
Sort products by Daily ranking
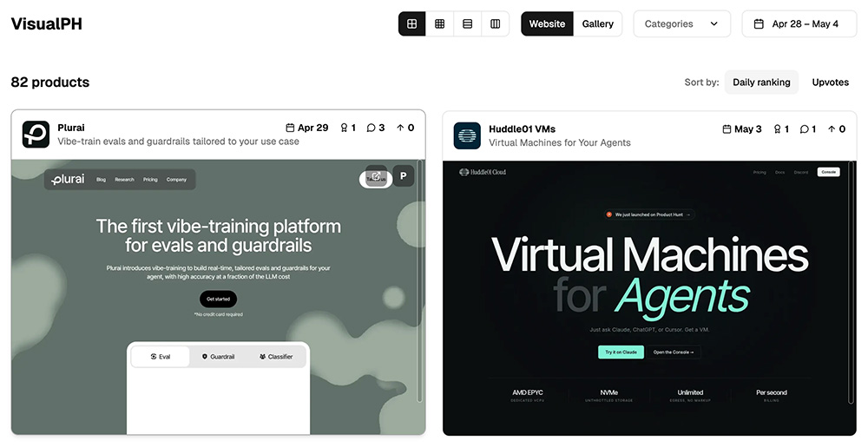[x=762, y=82]
